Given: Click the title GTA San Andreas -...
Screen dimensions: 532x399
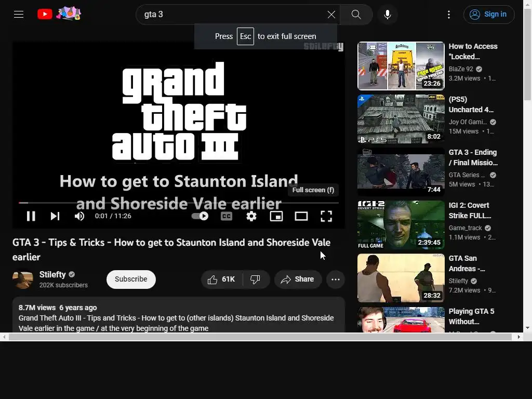Looking at the screenshot, I should click(467, 263).
